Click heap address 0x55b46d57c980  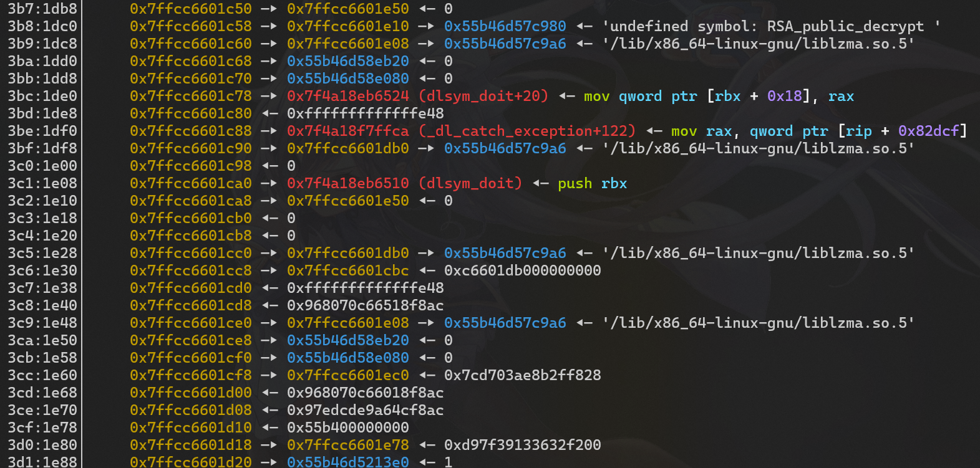click(x=505, y=26)
